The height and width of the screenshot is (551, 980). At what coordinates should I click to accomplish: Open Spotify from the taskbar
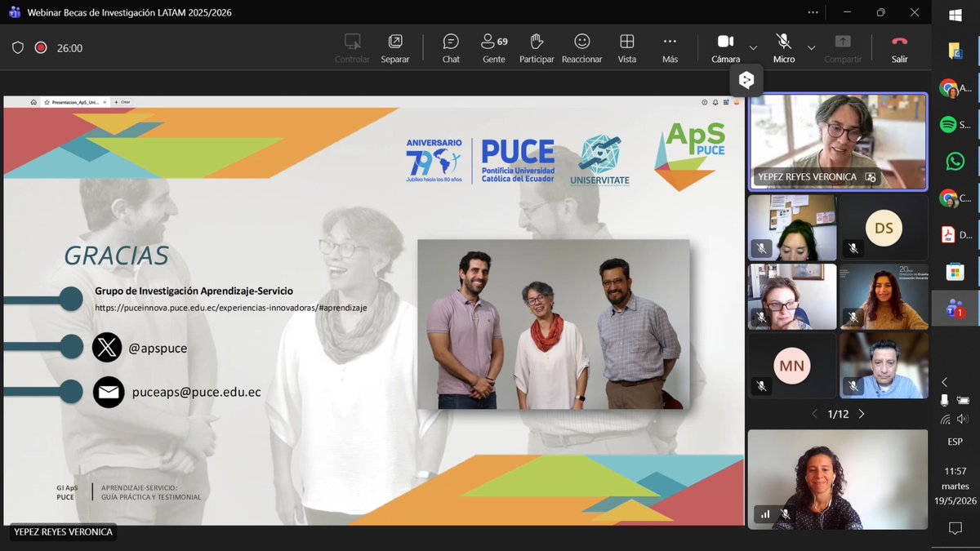(948, 124)
